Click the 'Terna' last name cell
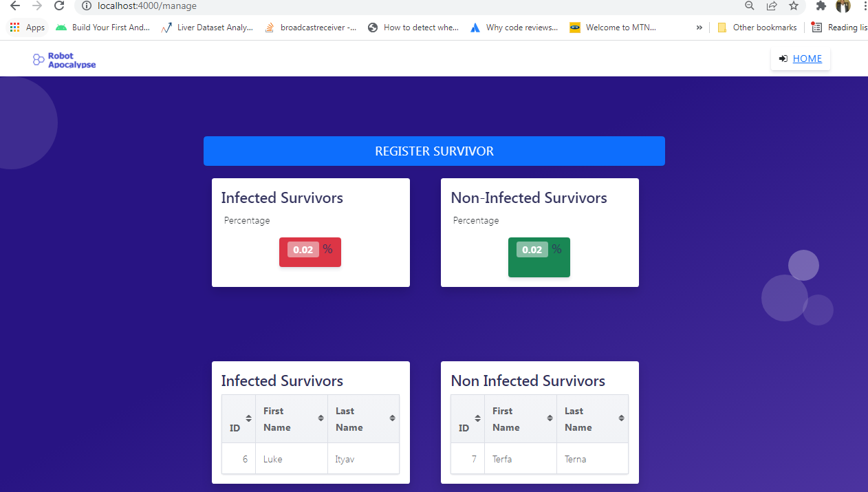 tap(593, 458)
